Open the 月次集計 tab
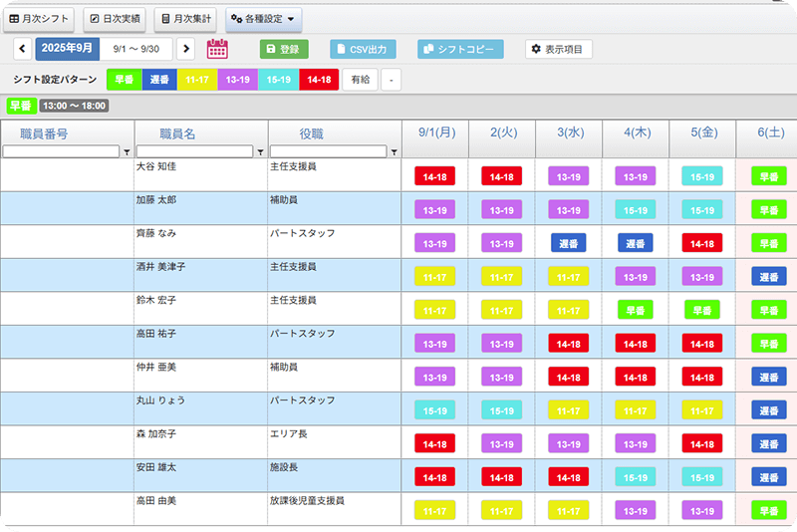Image resolution: width=797 pixels, height=532 pixels. [185, 19]
